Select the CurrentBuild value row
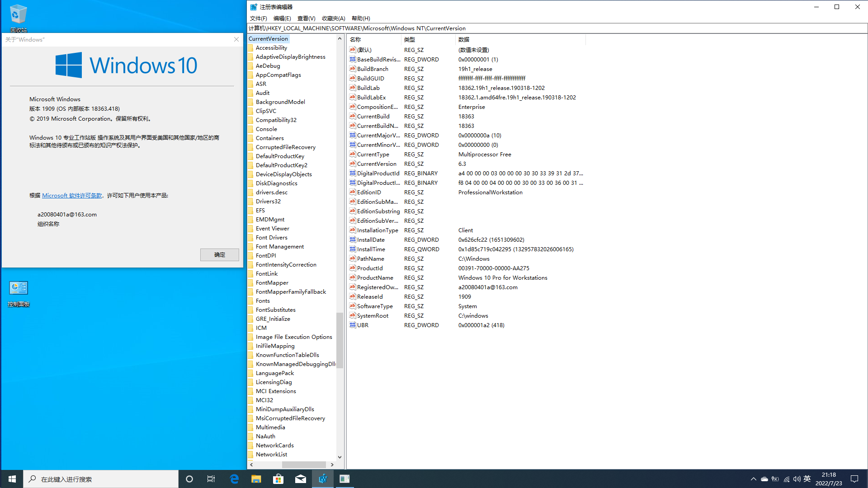 click(x=467, y=116)
